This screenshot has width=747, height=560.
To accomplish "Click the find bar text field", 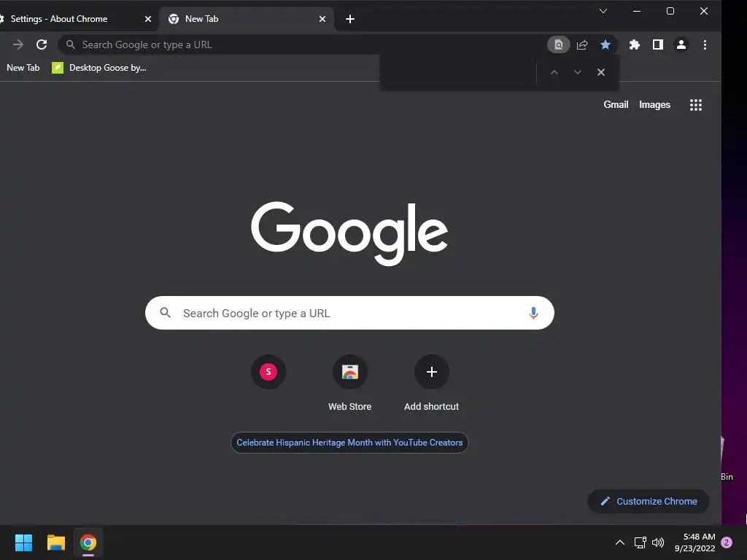I will point(458,72).
